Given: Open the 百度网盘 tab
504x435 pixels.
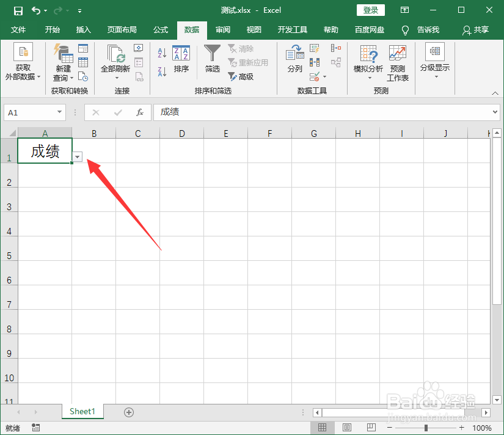Looking at the screenshot, I should point(370,30).
